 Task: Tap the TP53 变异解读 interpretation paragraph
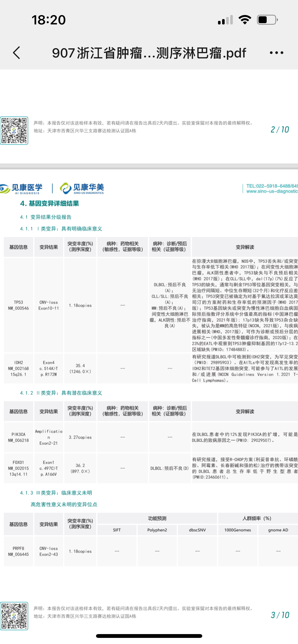[245, 305]
